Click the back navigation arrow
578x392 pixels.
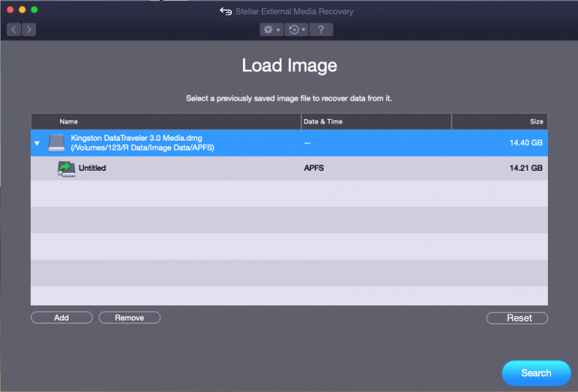click(x=14, y=29)
